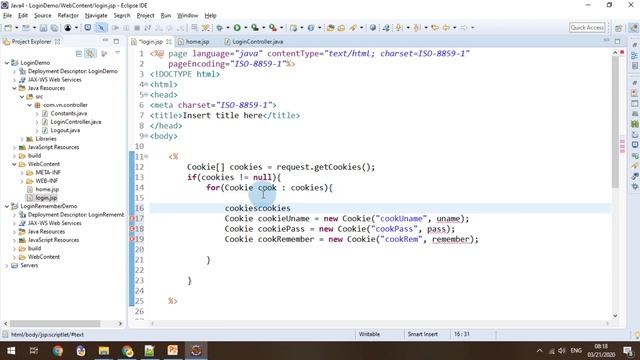The image size is (640, 360).
Task: Toggle the highlighted Mark Occurrences toolbar button
Action: 101,28
